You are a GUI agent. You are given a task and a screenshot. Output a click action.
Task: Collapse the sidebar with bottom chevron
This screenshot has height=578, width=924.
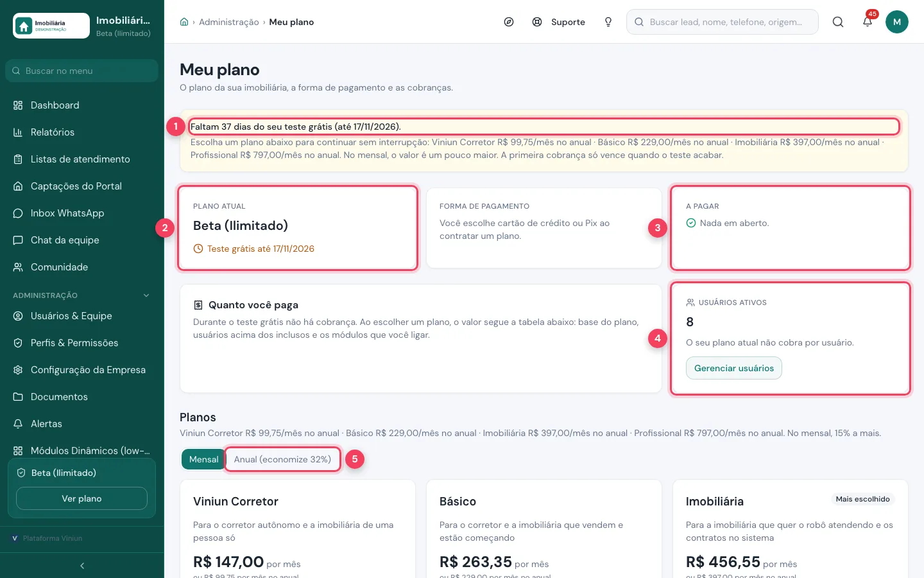[82, 566]
